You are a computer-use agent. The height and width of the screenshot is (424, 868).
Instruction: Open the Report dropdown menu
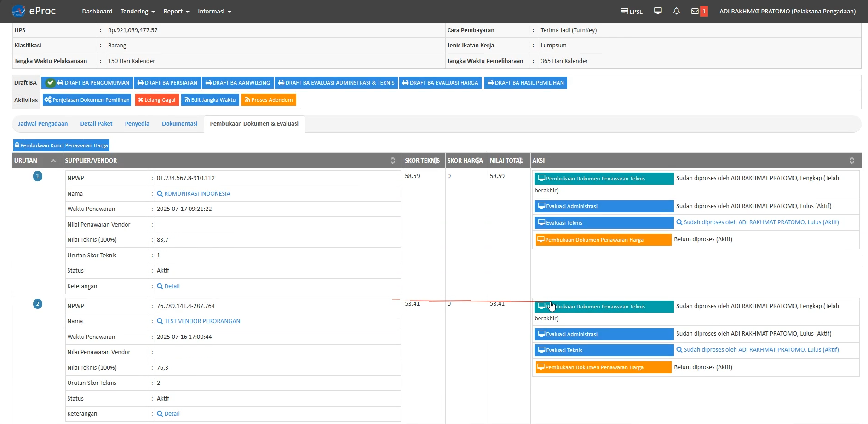tap(176, 12)
